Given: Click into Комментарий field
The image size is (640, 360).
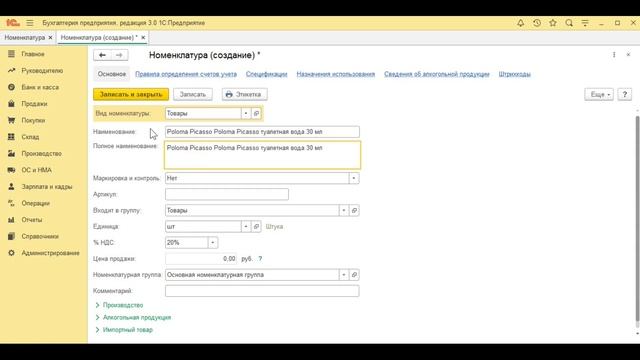Looking at the screenshot, I should 262,291.
